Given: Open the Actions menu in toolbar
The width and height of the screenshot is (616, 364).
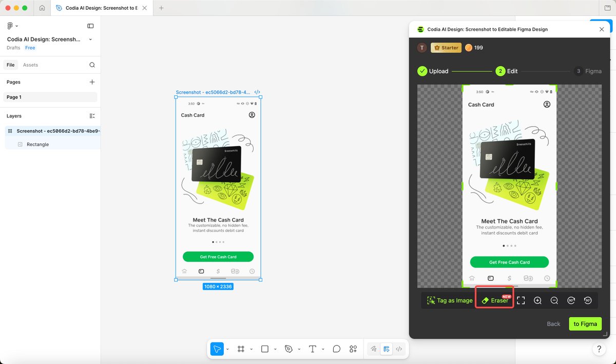Looking at the screenshot, I should coord(353,349).
